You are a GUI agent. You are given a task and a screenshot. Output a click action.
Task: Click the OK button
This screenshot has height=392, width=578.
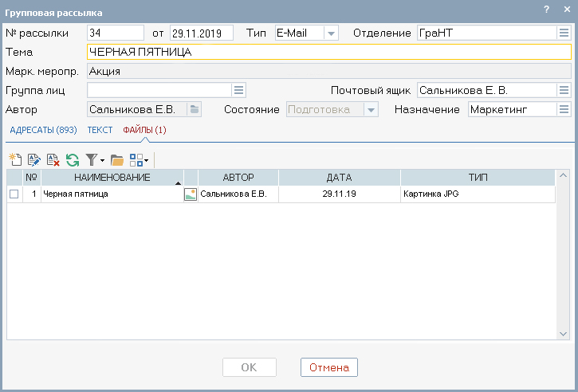pos(250,367)
